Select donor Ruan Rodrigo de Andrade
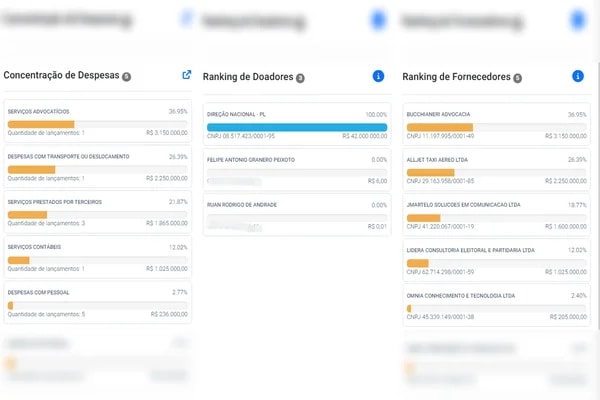The width and height of the screenshot is (600, 400). (x=297, y=215)
